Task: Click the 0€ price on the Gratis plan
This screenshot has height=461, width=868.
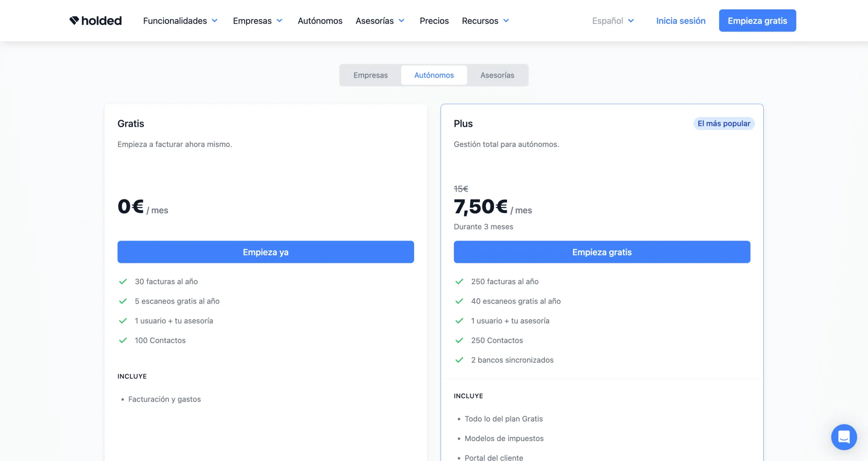Action: click(x=131, y=207)
